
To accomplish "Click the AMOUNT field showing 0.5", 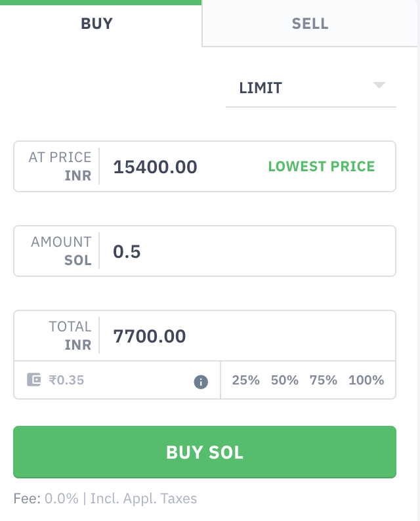I will [249, 251].
